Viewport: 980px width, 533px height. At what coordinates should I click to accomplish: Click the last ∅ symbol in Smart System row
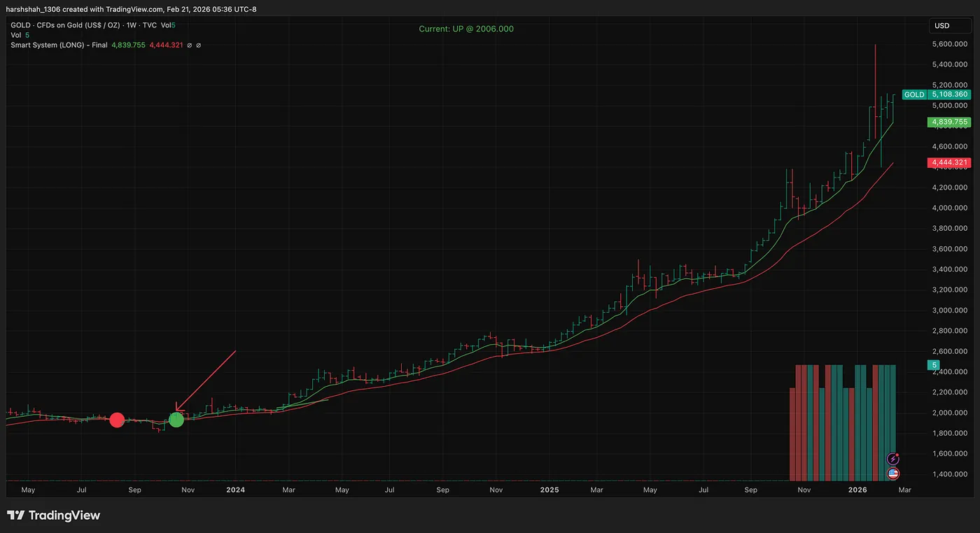click(199, 45)
